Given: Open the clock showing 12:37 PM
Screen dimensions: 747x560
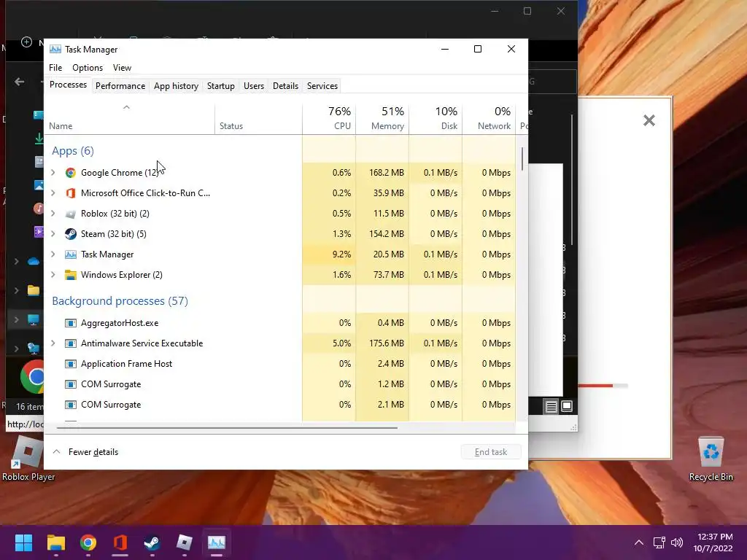Looking at the screenshot, I should click(x=713, y=542).
